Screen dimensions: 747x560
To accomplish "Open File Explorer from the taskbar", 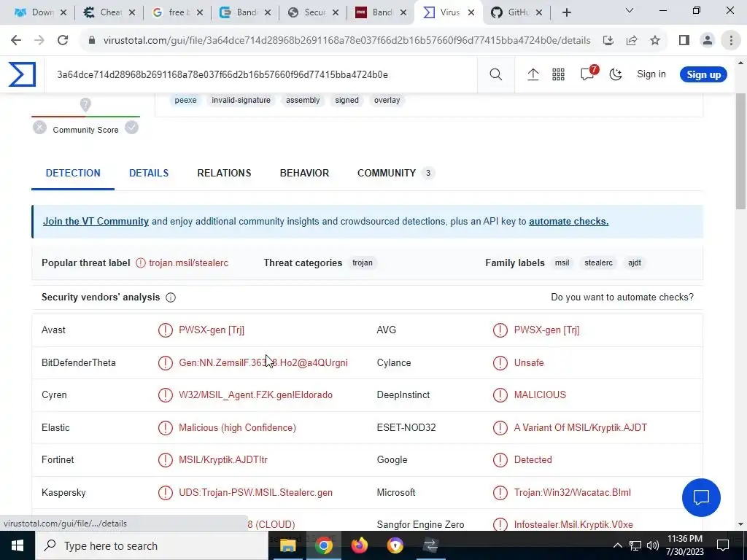I will [x=287, y=545].
